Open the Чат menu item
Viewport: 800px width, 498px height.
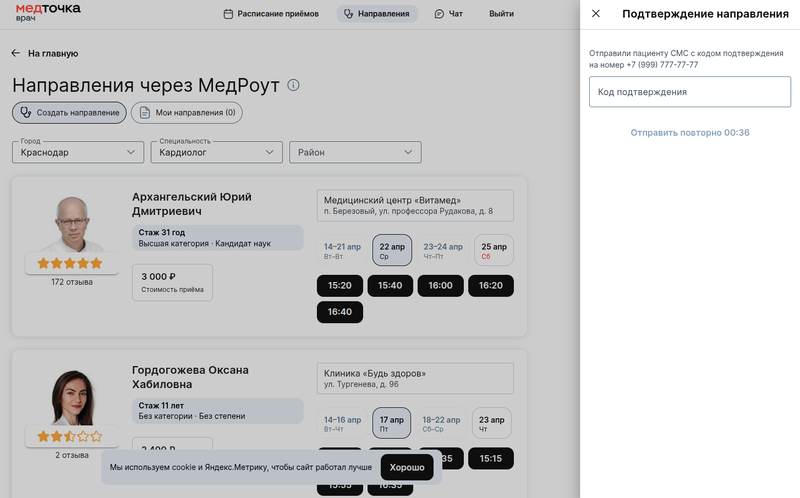[x=448, y=14]
